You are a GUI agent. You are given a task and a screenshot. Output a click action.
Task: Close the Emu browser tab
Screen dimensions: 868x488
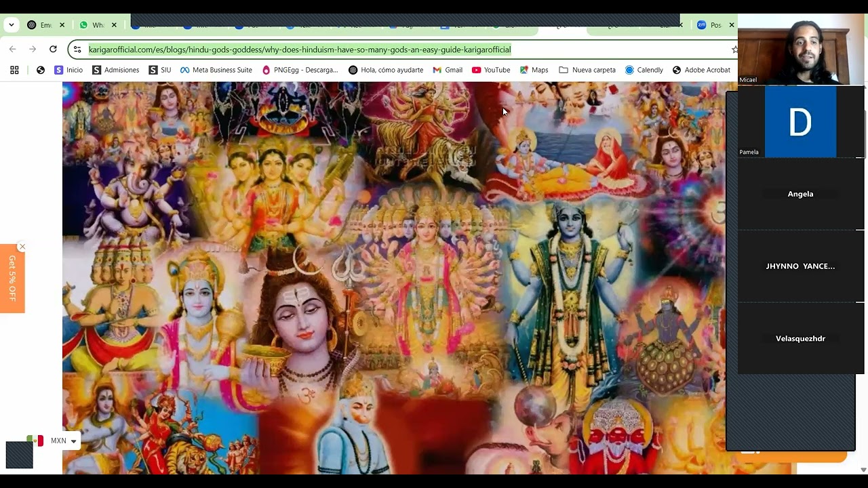62,25
